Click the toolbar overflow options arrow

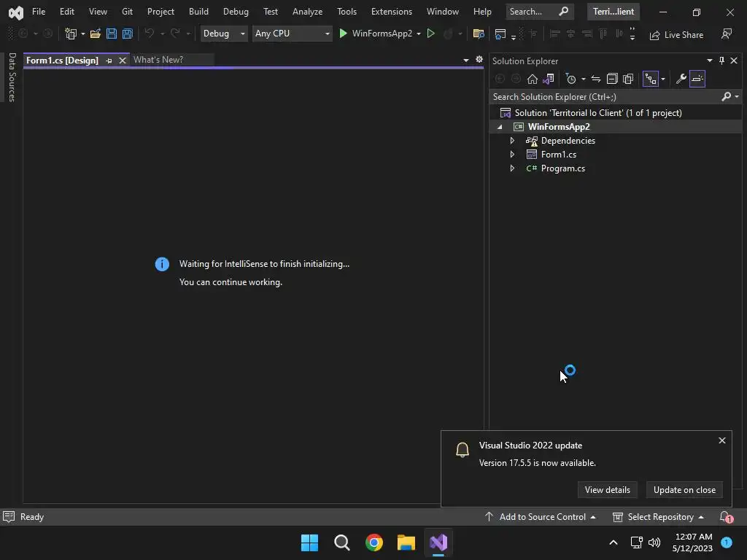pyautogui.click(x=632, y=34)
